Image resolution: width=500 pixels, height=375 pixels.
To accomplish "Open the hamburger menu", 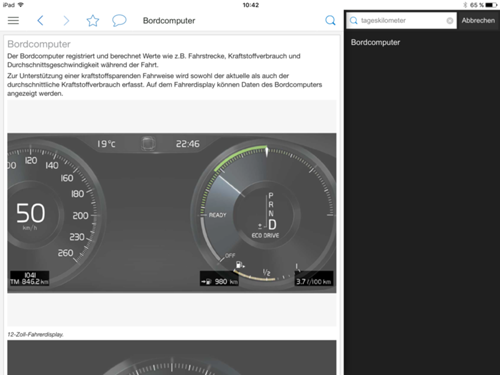I will [x=13, y=21].
